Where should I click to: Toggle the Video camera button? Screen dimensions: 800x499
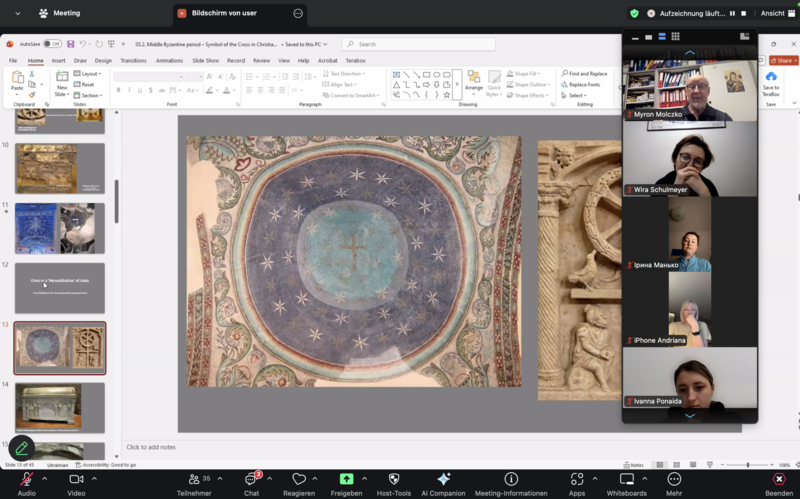(76, 479)
